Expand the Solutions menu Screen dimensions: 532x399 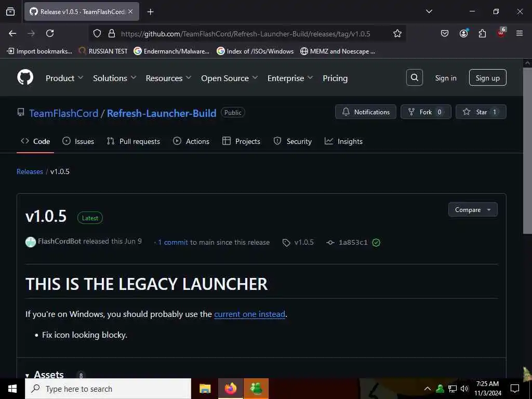click(x=115, y=78)
